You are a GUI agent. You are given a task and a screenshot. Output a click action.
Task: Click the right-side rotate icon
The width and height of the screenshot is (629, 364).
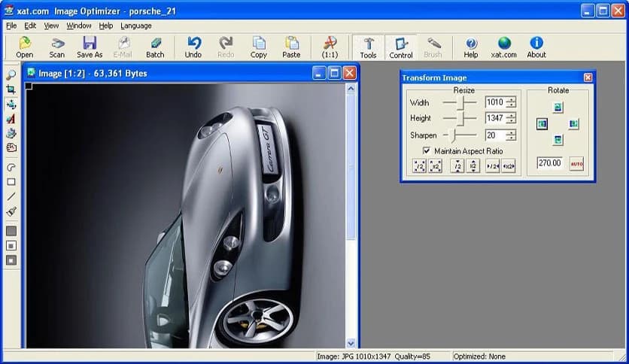pyautogui.click(x=573, y=123)
